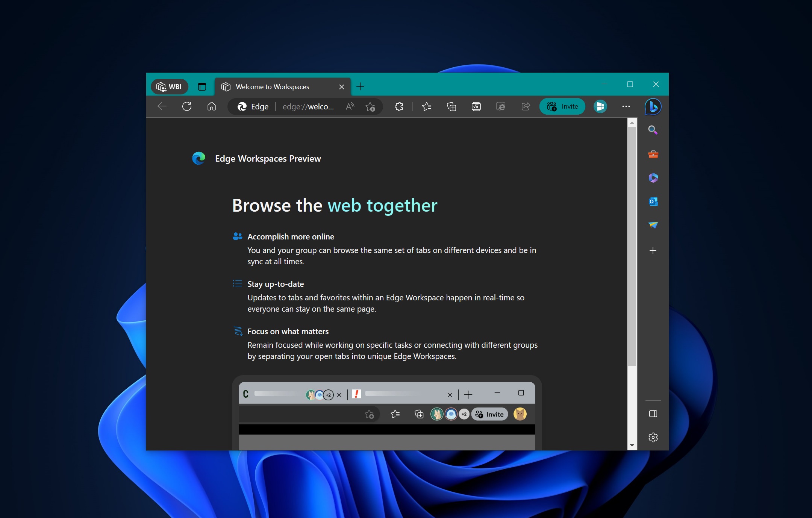Click the Share icon in toolbar
Screen dimensions: 812x518
(526, 107)
